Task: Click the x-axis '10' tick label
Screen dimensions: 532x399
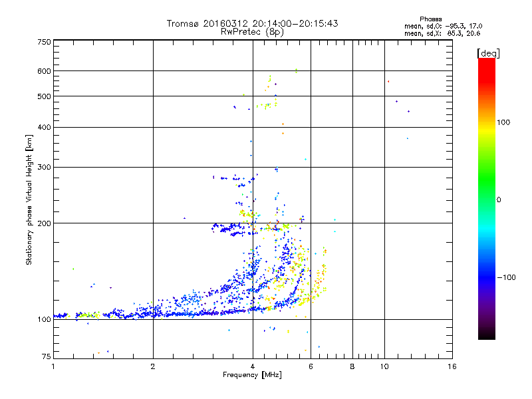Action: point(384,366)
